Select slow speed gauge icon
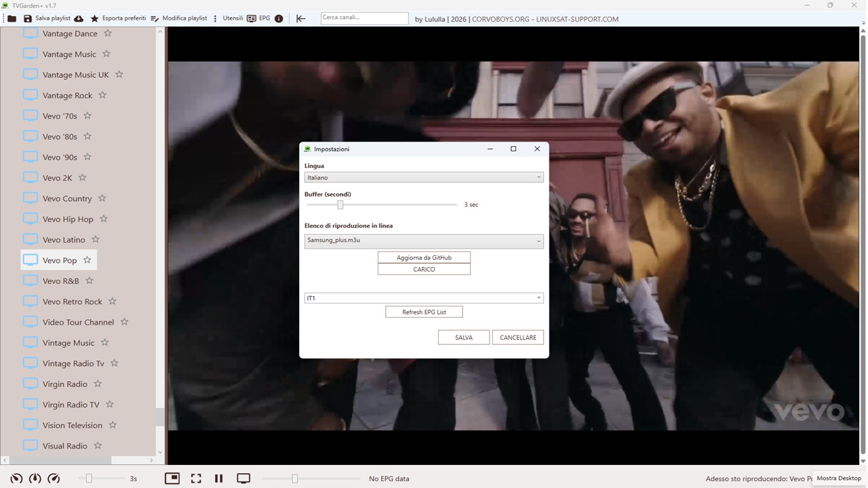Screen dimensions: 868x488 point(17,479)
